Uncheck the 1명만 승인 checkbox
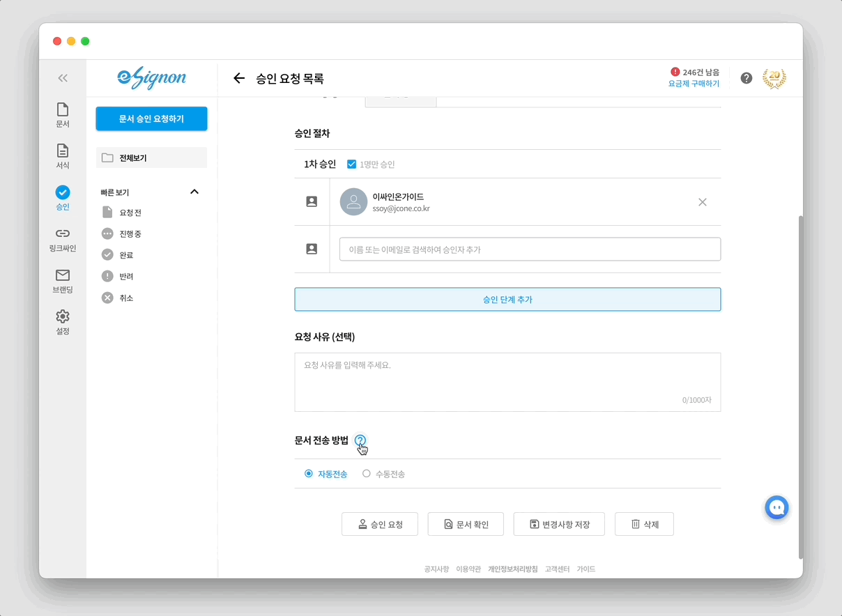This screenshot has width=842, height=616. click(351, 164)
